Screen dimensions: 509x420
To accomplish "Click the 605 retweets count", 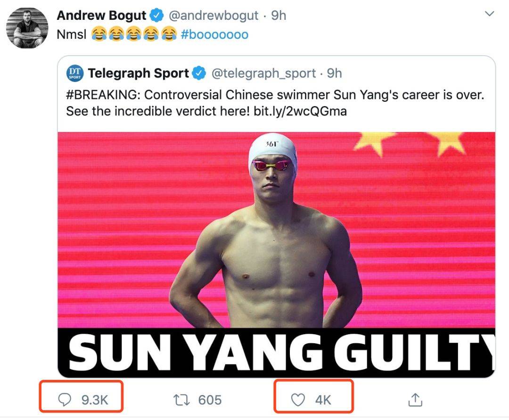I will [x=210, y=400].
